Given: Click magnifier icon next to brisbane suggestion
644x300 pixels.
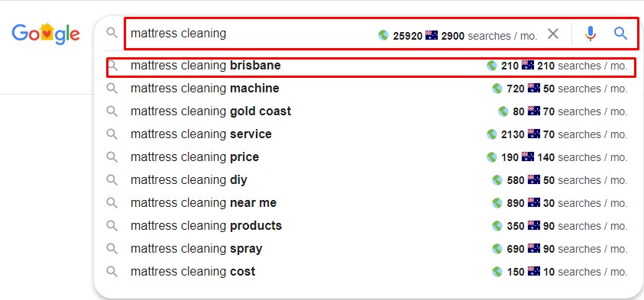Looking at the screenshot, I should pos(112,66).
